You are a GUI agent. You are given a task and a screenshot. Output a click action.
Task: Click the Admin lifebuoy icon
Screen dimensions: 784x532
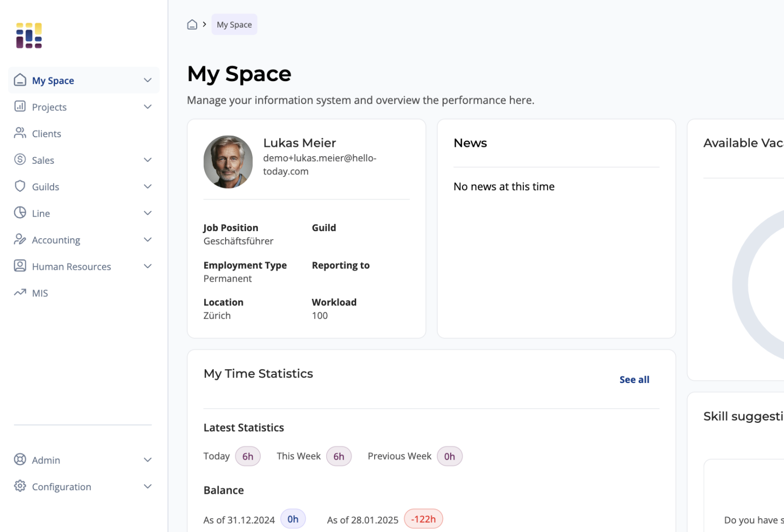[20, 460]
